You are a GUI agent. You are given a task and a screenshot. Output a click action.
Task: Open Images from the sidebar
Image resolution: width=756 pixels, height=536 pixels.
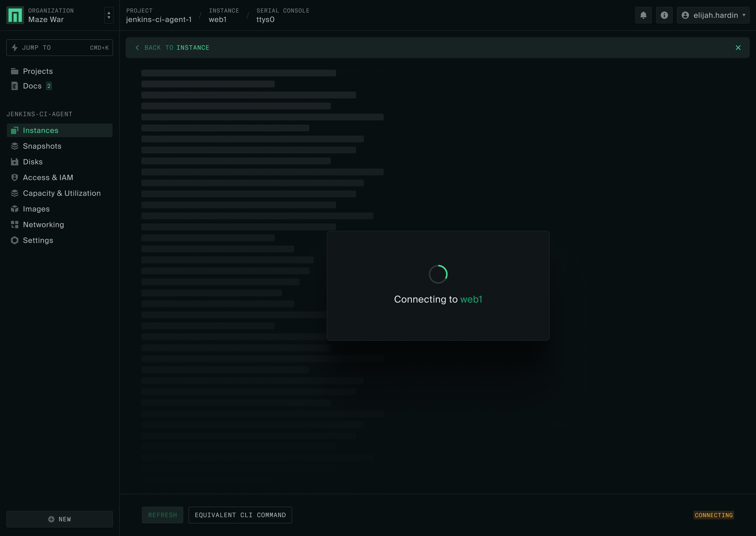tap(36, 209)
